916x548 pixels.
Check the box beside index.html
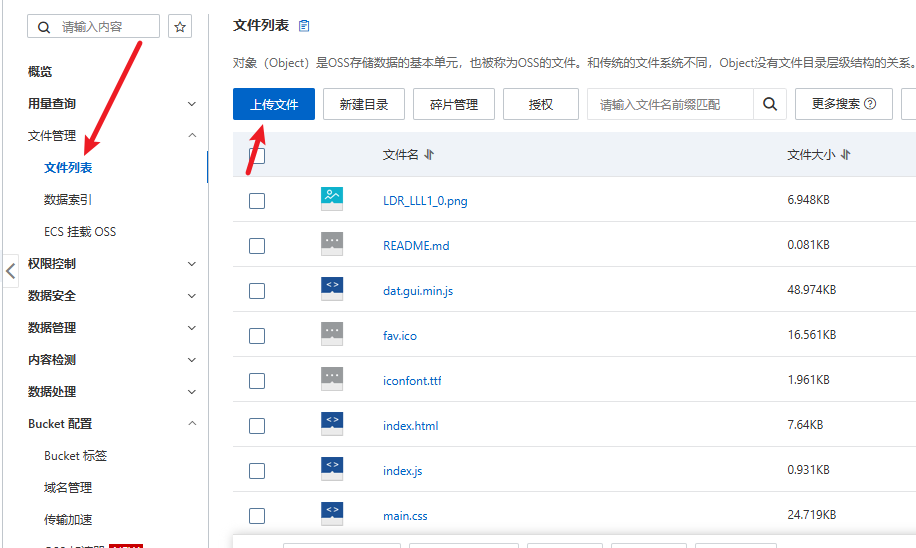[257, 426]
